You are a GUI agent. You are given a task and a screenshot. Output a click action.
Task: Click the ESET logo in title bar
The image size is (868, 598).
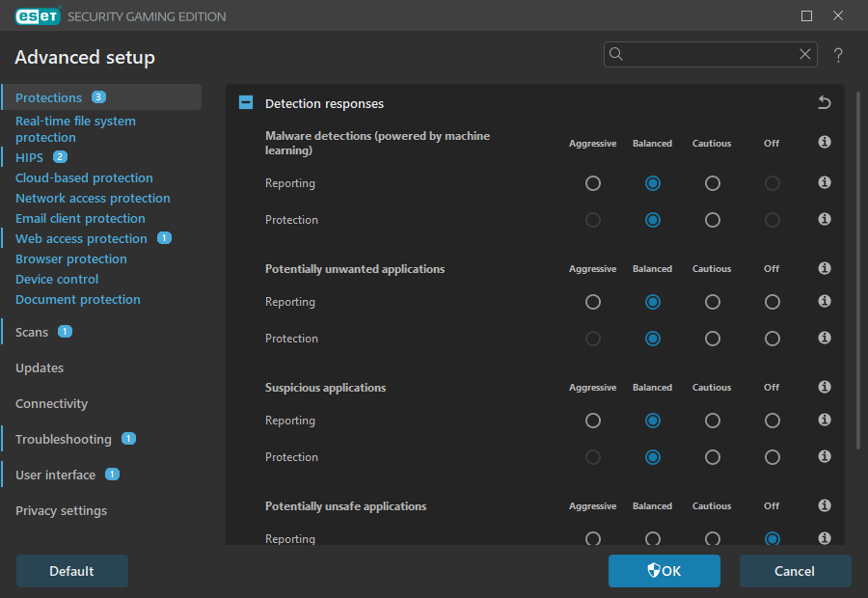(38, 16)
